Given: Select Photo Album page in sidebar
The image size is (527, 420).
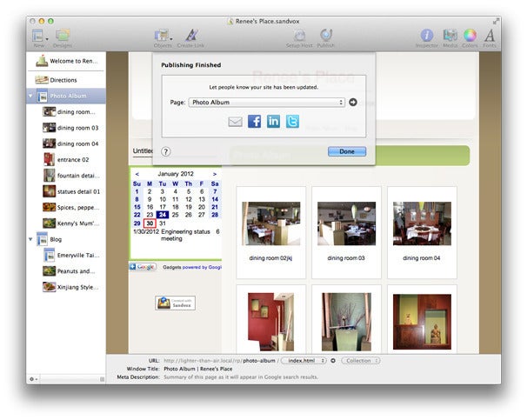Looking at the screenshot, I should [66, 97].
